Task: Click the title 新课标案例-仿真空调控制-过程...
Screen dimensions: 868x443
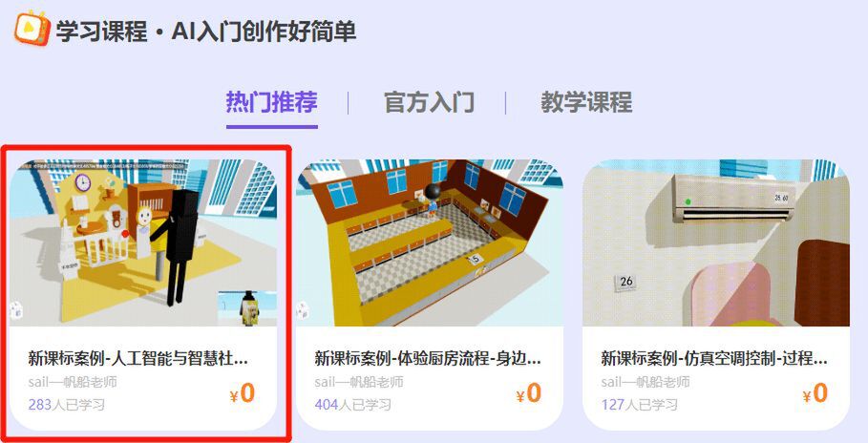Action: point(714,358)
